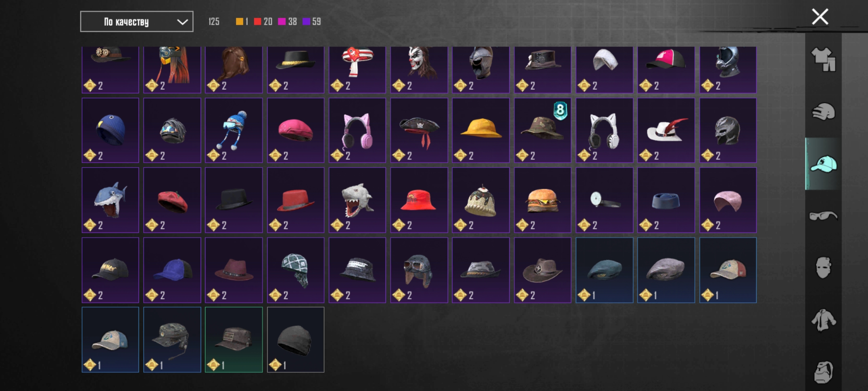Select the pink cat ear headphones
This screenshot has width=868, height=391.
click(357, 130)
